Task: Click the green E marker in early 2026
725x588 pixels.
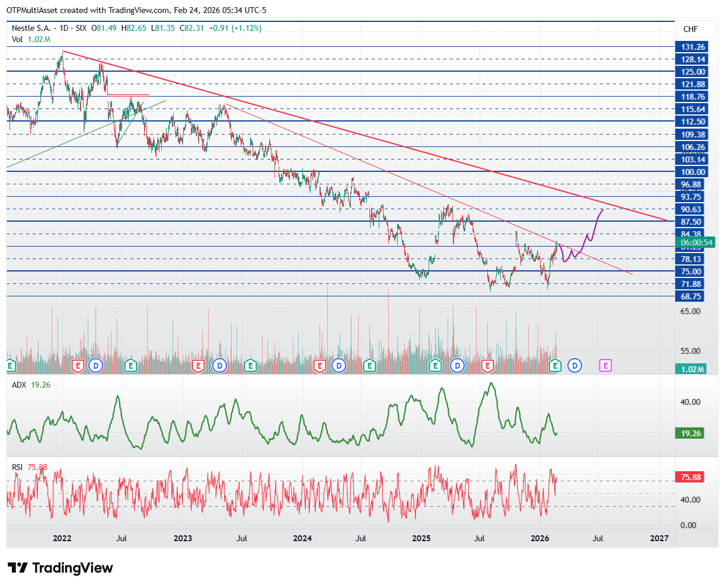Action: coord(555,366)
